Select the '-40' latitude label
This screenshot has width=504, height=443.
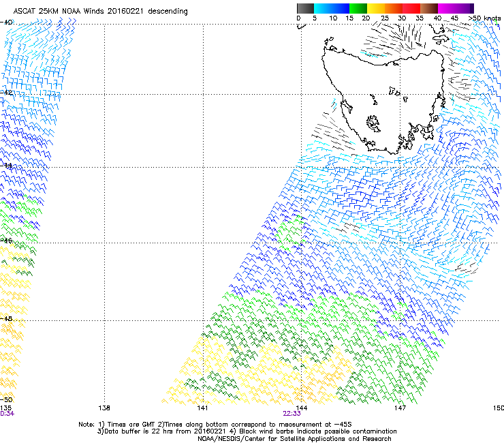[6, 22]
